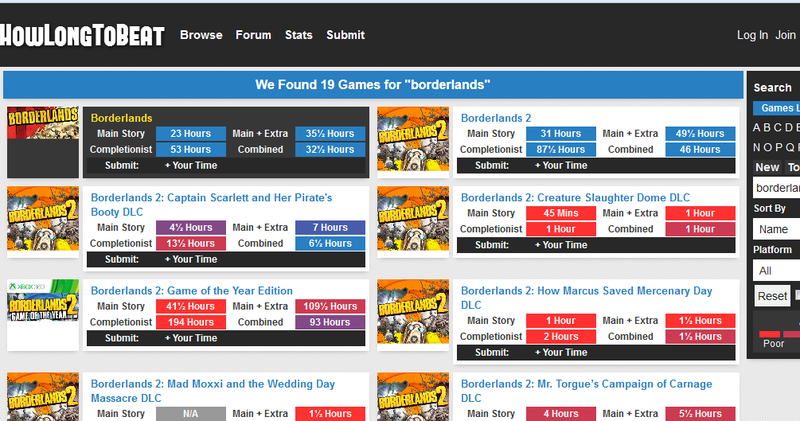
Task: Click + Your Time for Borderlands
Action: click(x=191, y=165)
